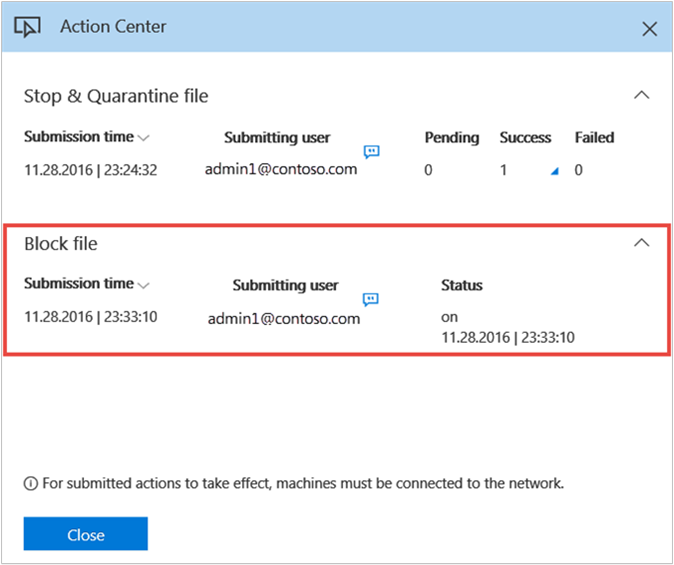Click the Stop & Quarantine file heading
The width and height of the screenshot is (674, 565).
coord(116,96)
